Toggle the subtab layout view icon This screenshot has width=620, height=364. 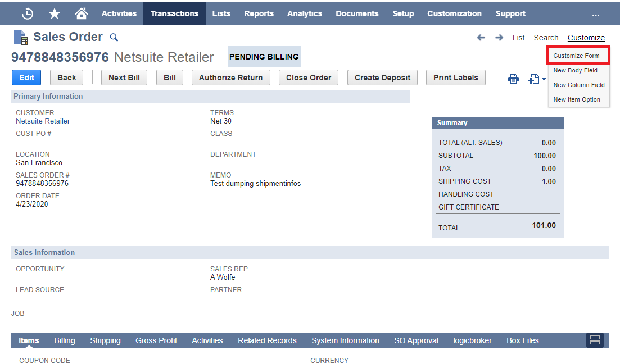[595, 340]
